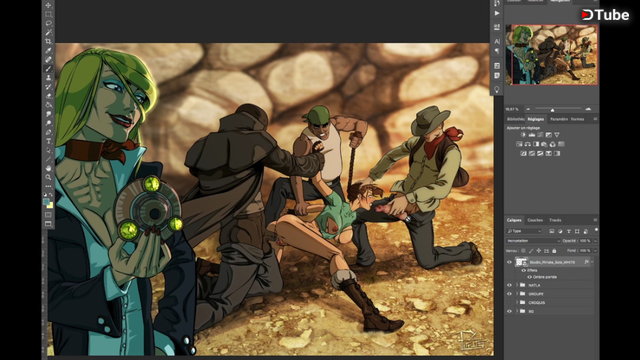The width and height of the screenshot is (640, 360).
Task: Toggle lock all for the layer
Action: point(554,251)
